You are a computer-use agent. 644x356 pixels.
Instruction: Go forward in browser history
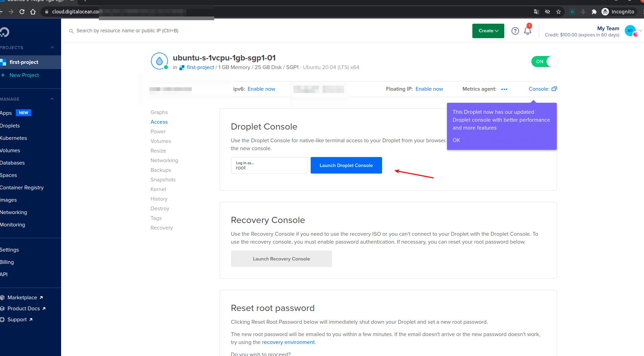11,12
